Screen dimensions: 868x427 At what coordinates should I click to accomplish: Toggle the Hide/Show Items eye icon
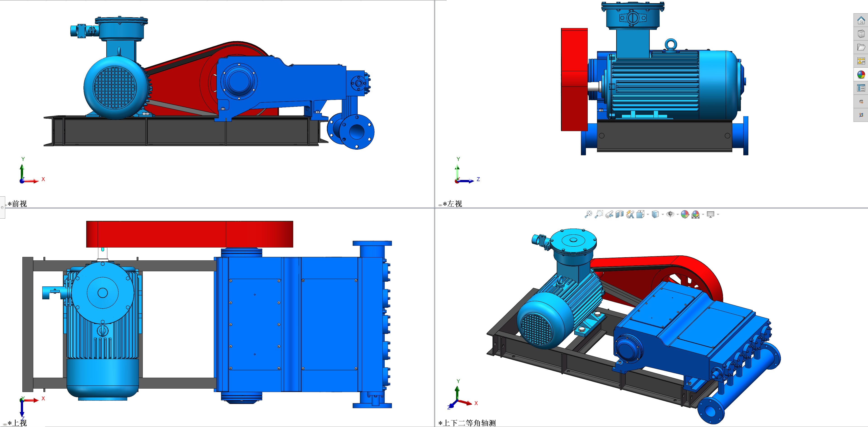pyautogui.click(x=671, y=214)
